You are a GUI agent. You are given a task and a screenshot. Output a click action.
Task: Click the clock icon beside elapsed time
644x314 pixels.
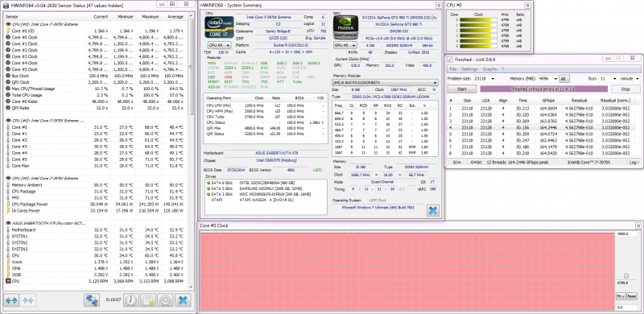coord(130,300)
